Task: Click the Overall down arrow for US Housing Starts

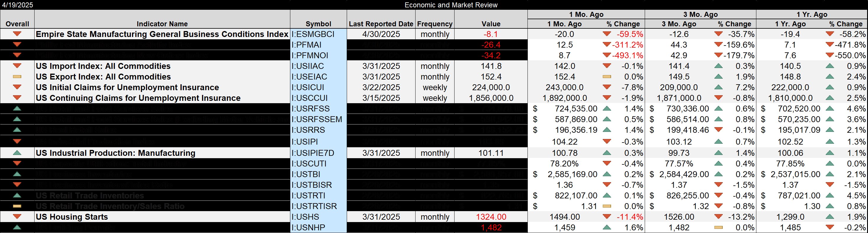Action: (x=17, y=217)
